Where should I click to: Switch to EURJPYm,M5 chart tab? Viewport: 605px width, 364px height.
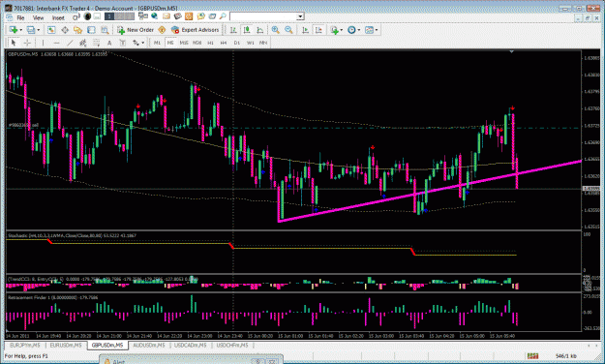[25, 345]
